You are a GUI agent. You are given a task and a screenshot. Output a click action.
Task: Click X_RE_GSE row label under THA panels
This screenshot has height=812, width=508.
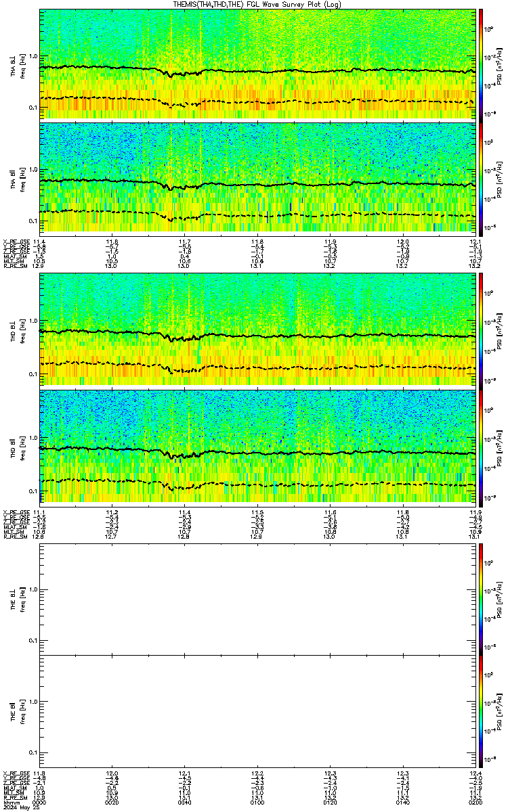pyautogui.click(x=16, y=242)
